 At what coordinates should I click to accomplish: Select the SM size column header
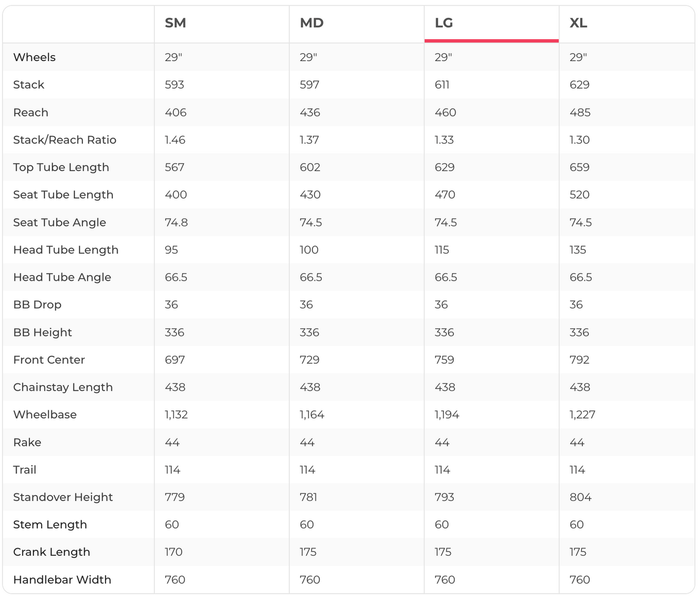click(175, 23)
